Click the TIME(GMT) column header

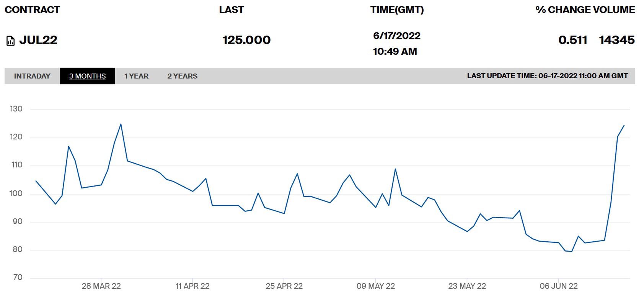[x=397, y=10]
